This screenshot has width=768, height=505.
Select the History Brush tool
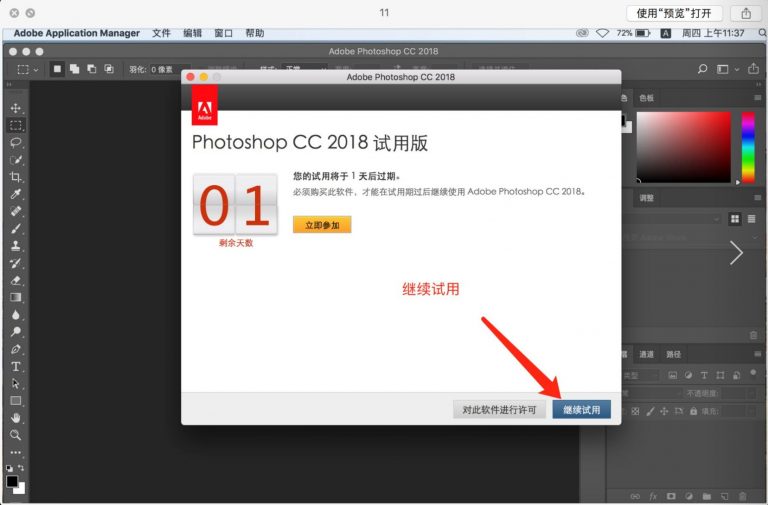16,263
